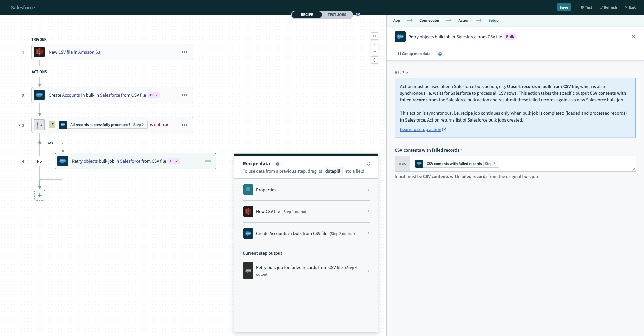Click the pan arrows icon below the zoom controls
Viewport: 644px width, 336px height.
[375, 60]
